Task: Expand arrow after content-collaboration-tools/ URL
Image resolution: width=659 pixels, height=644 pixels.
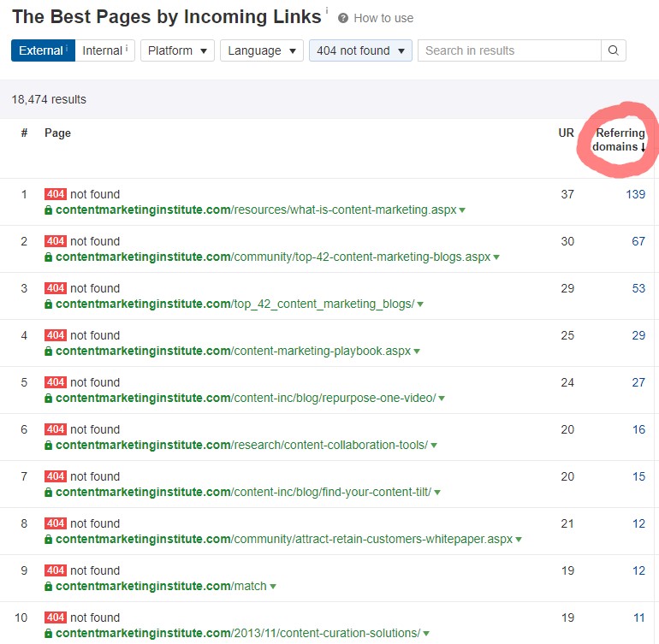Action: 434,446
